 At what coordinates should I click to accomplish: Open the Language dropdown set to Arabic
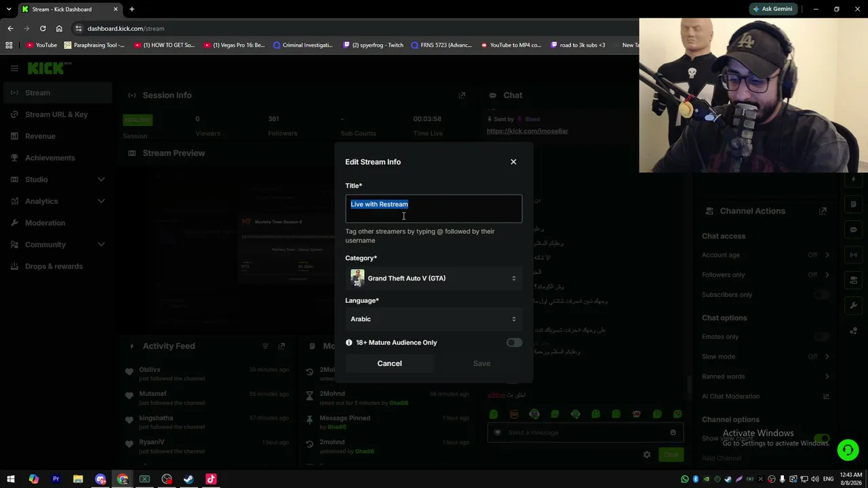[x=434, y=319]
